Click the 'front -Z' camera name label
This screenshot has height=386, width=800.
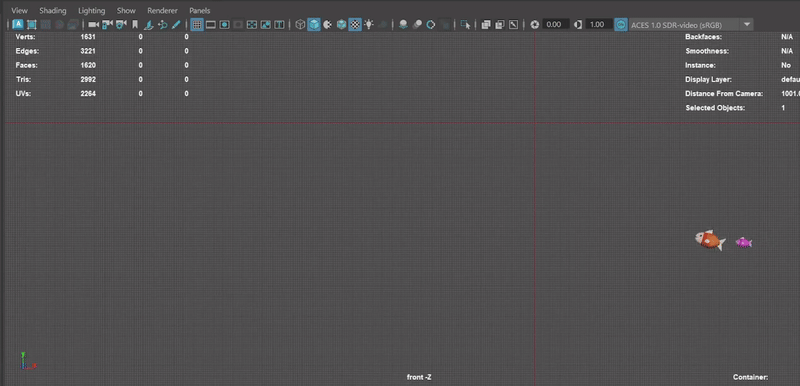click(419, 377)
